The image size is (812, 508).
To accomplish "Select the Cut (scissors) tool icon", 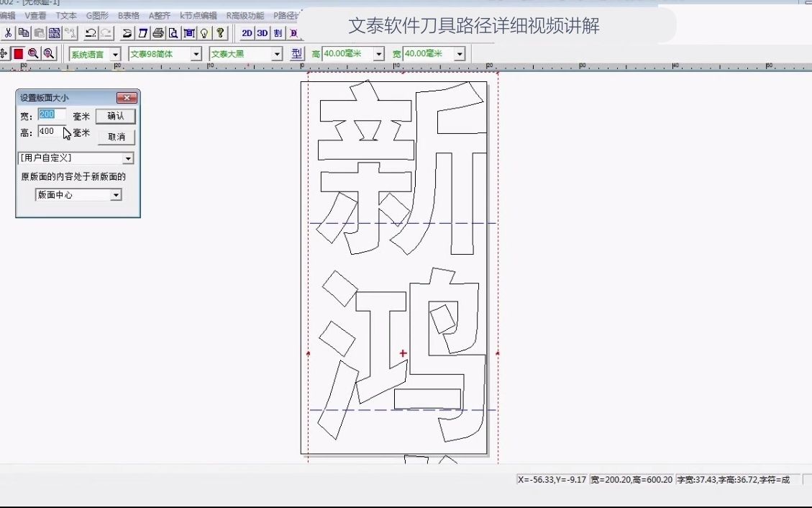I will pos(9,32).
